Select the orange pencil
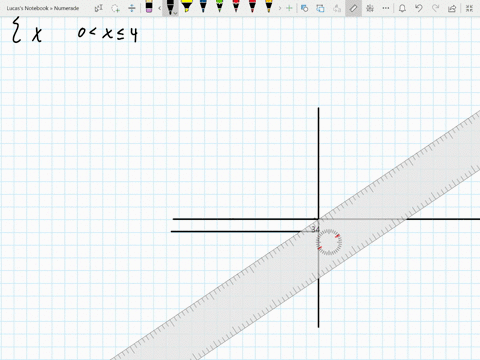This screenshot has width=480, height=360. [x=269, y=6]
